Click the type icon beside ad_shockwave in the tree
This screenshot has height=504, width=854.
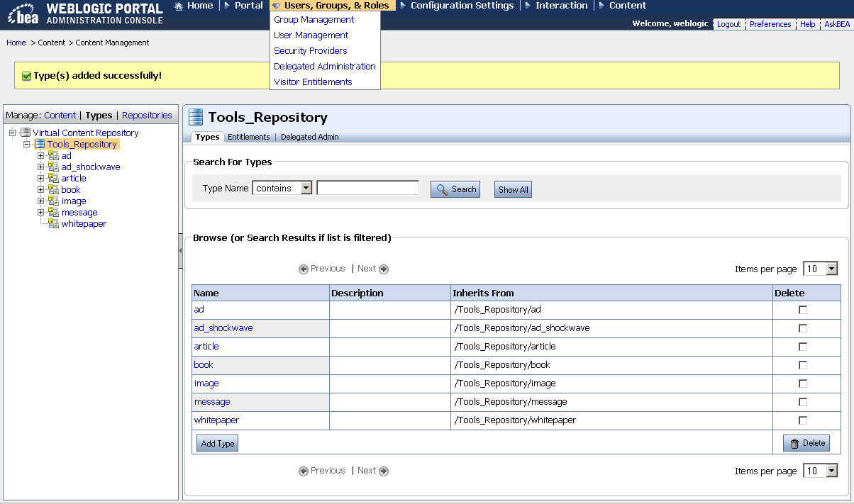pyautogui.click(x=53, y=167)
